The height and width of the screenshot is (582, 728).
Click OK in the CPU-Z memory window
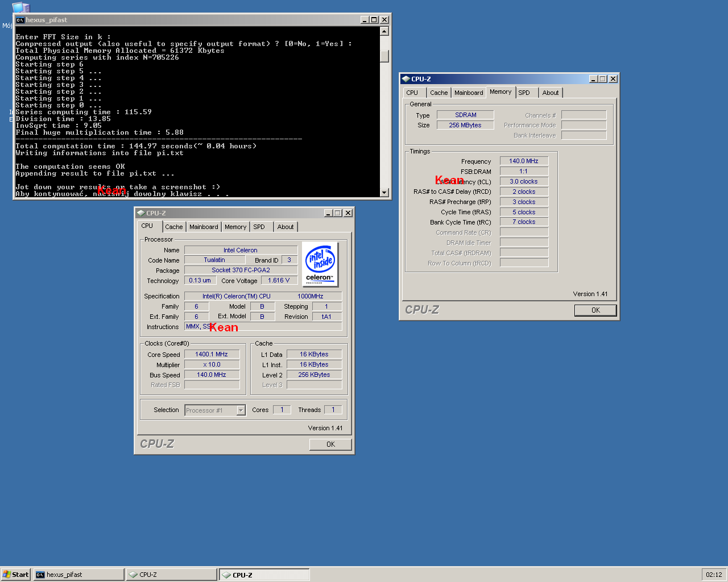pos(595,310)
